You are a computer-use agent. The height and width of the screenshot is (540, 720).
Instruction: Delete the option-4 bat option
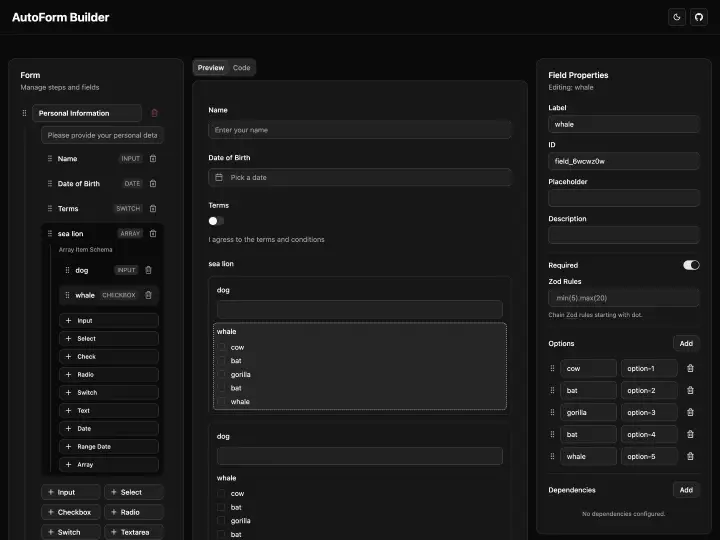[690, 434]
